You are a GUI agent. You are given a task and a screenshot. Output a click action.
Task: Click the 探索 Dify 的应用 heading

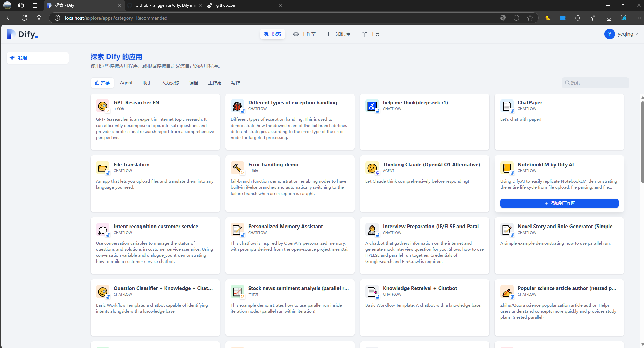[117, 57]
